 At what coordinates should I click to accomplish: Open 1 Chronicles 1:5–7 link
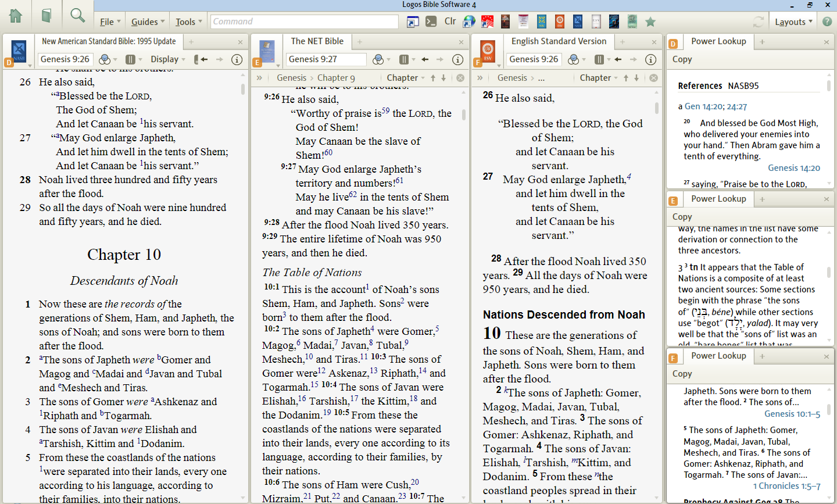(787, 486)
